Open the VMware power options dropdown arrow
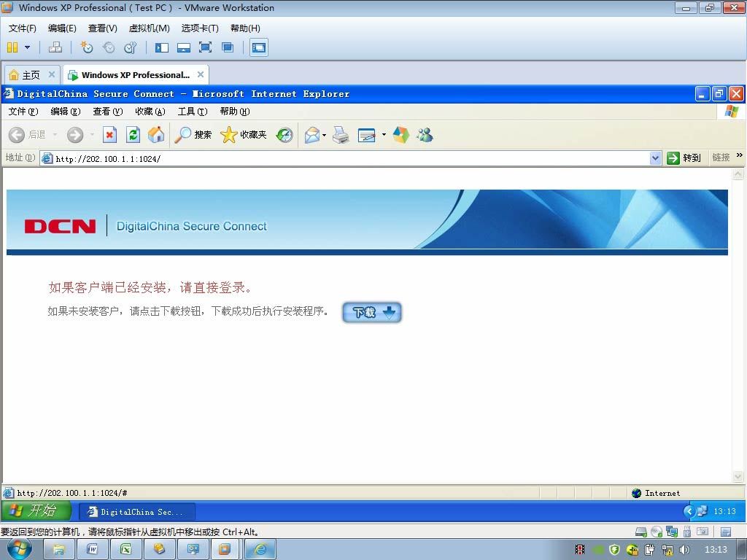 [27, 47]
